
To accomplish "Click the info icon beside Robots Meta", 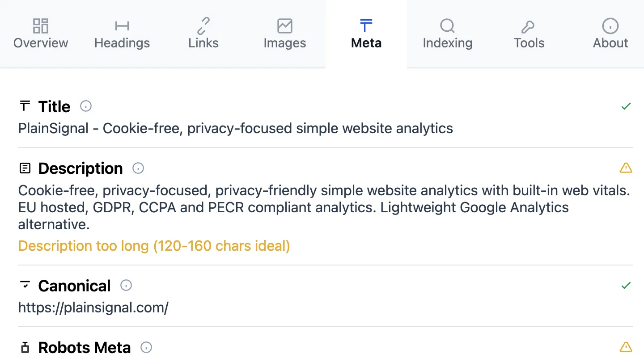I will 146,347.
